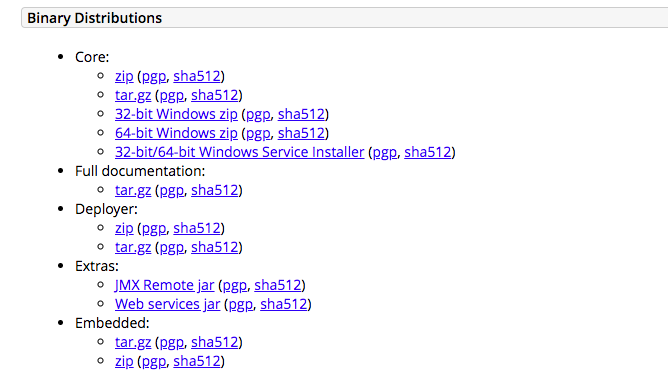
Task: Open pgp signature for 64-bit Windows zip
Action: point(258,133)
